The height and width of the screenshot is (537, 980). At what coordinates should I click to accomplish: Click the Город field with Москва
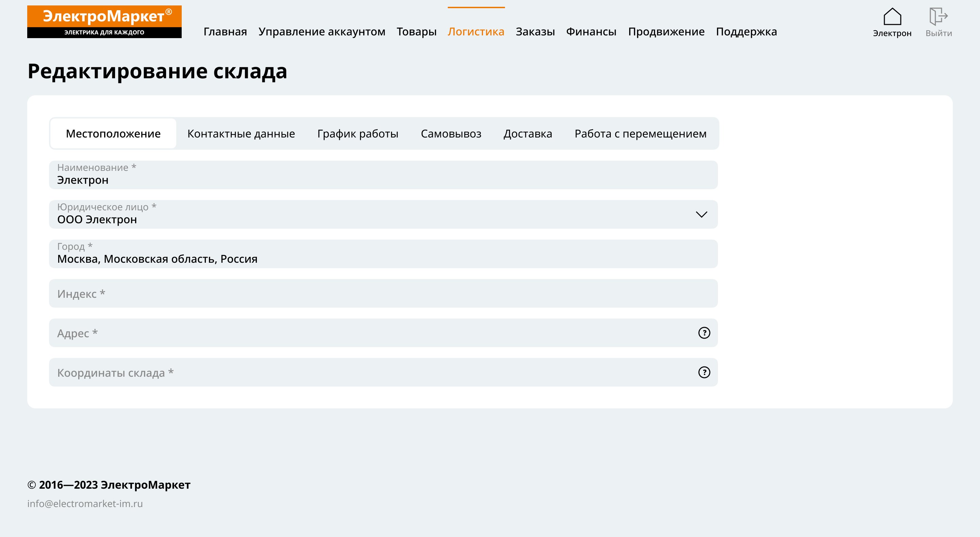(x=383, y=254)
